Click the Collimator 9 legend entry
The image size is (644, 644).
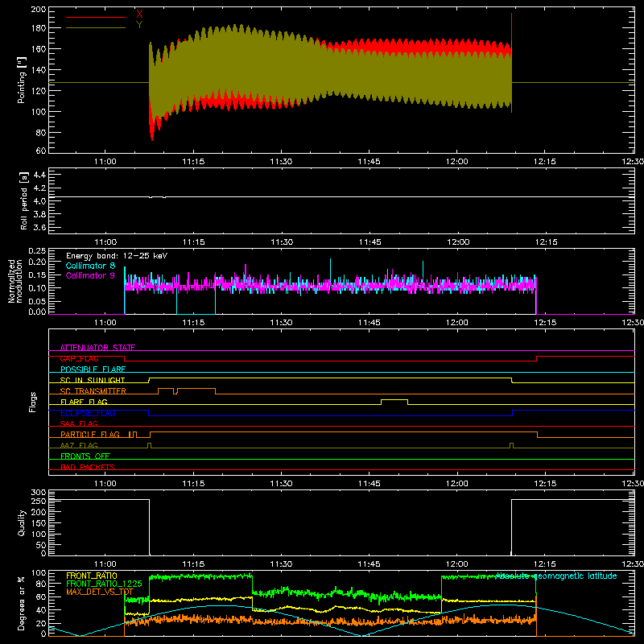[90, 275]
